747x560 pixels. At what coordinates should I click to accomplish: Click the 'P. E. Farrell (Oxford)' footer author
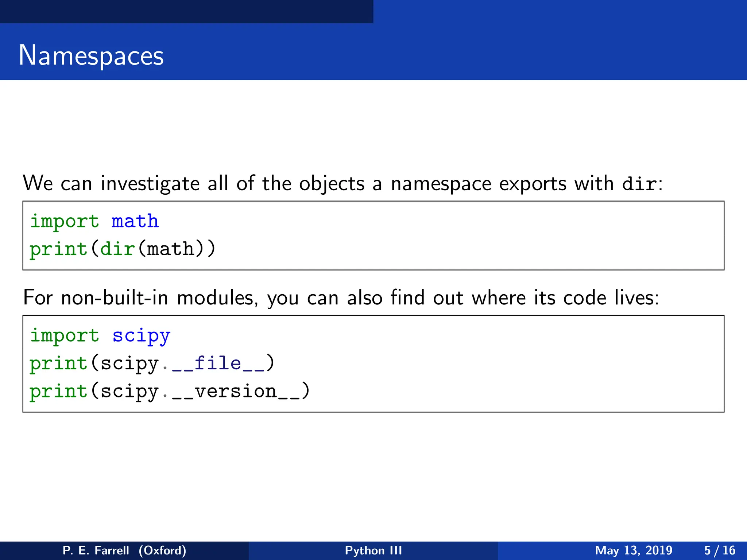124,551
